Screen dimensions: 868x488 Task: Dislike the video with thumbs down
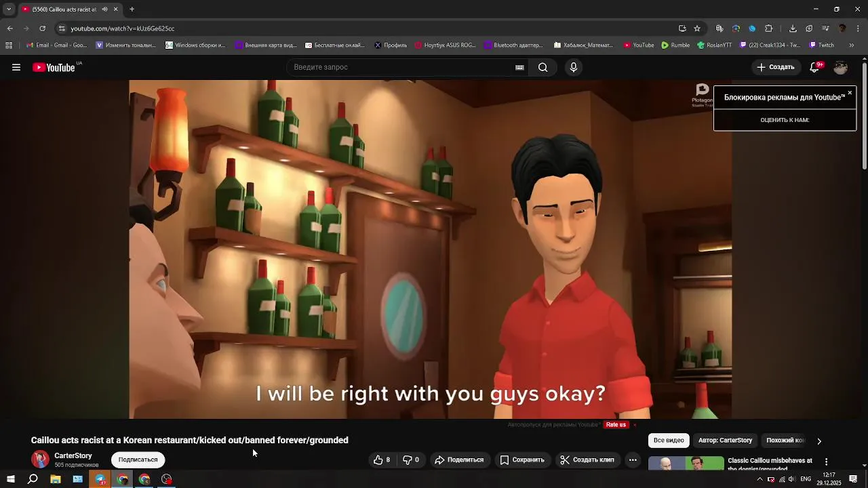click(411, 460)
